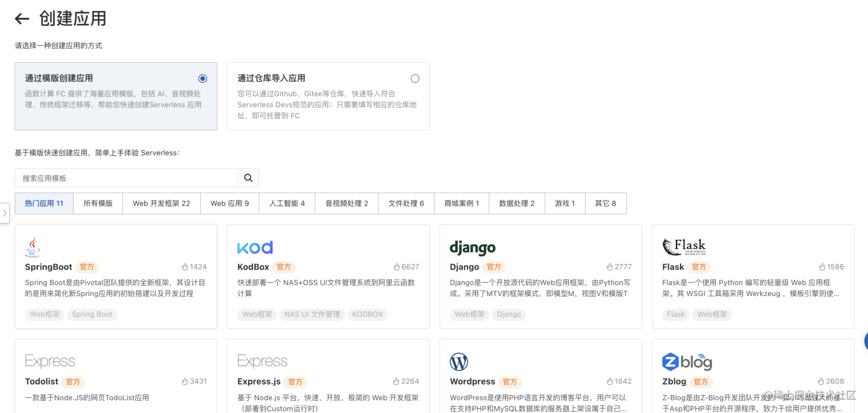Screen dimensions: 868x413
Task: Click the flame icon beside 6627
Action: point(397,267)
